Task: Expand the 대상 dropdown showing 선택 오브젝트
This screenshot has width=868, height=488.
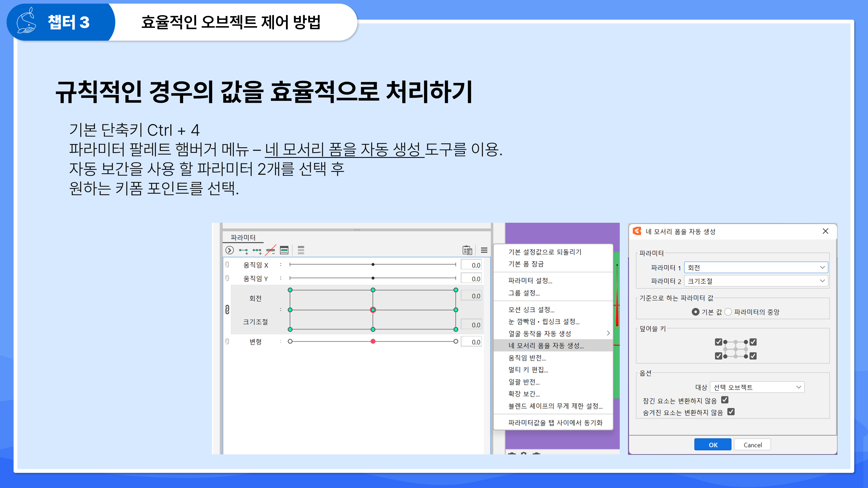Action: [757, 387]
